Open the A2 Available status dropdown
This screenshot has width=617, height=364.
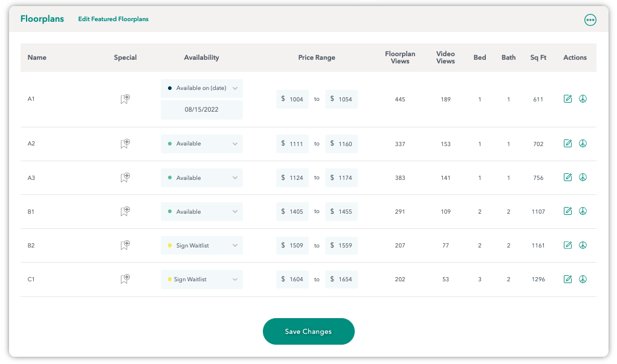coord(201,144)
